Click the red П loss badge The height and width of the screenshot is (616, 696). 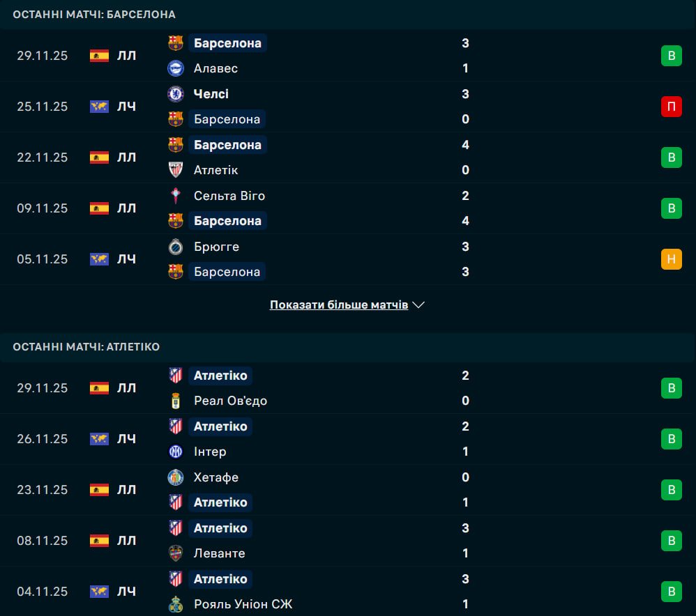(671, 107)
